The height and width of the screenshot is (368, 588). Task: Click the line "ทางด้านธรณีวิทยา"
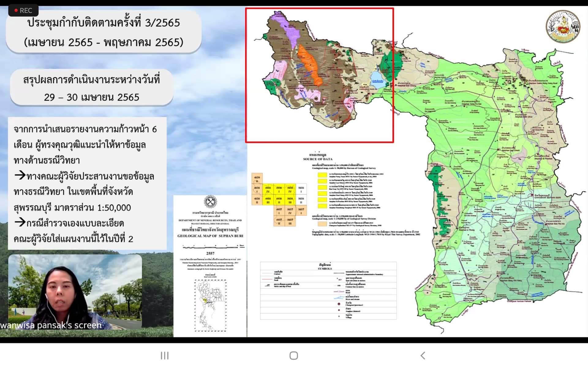pyautogui.click(x=47, y=160)
